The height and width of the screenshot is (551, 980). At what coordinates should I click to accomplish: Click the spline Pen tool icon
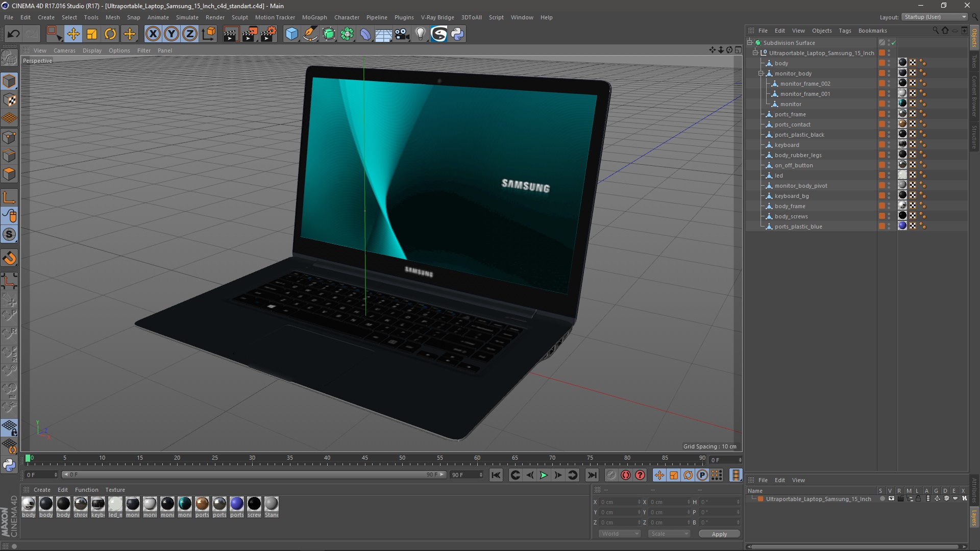(310, 34)
